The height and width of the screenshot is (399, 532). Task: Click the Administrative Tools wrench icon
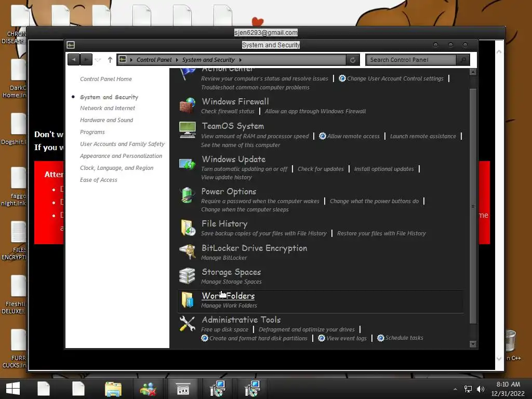187,324
